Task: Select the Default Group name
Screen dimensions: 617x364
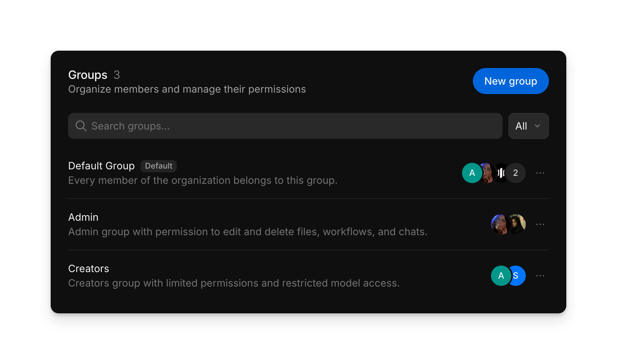Action: [101, 166]
